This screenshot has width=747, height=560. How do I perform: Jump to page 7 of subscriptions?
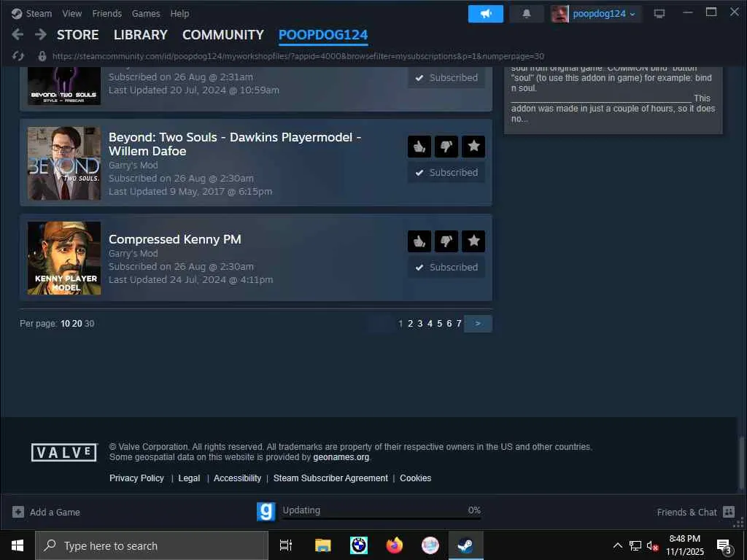click(459, 323)
